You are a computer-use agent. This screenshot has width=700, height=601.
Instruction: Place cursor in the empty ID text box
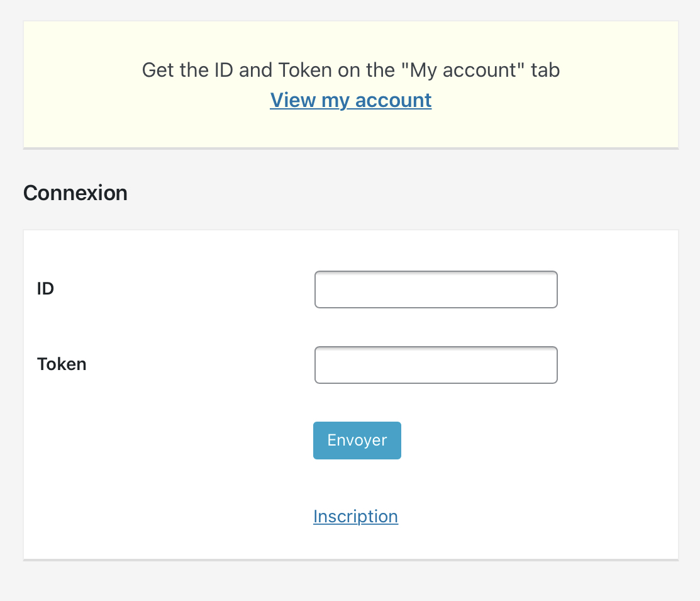[x=436, y=289]
